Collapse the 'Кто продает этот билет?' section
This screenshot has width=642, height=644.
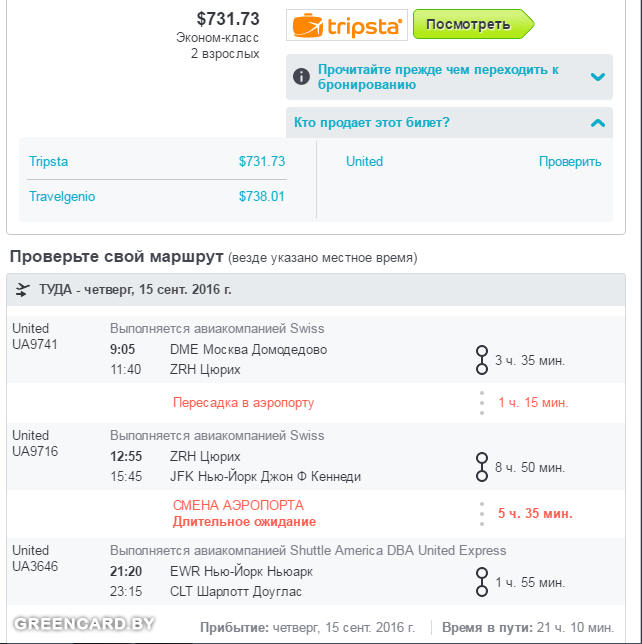click(x=598, y=123)
